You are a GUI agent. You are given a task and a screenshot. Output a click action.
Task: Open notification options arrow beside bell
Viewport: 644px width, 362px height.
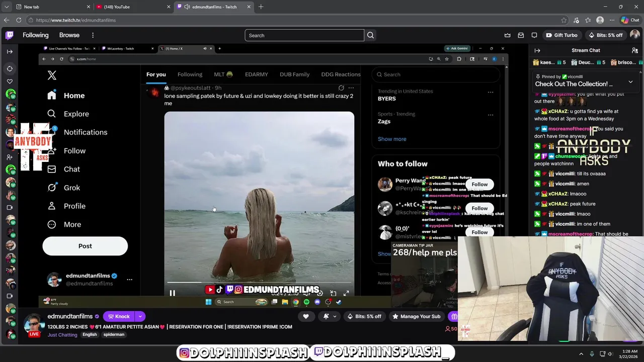[335, 316]
